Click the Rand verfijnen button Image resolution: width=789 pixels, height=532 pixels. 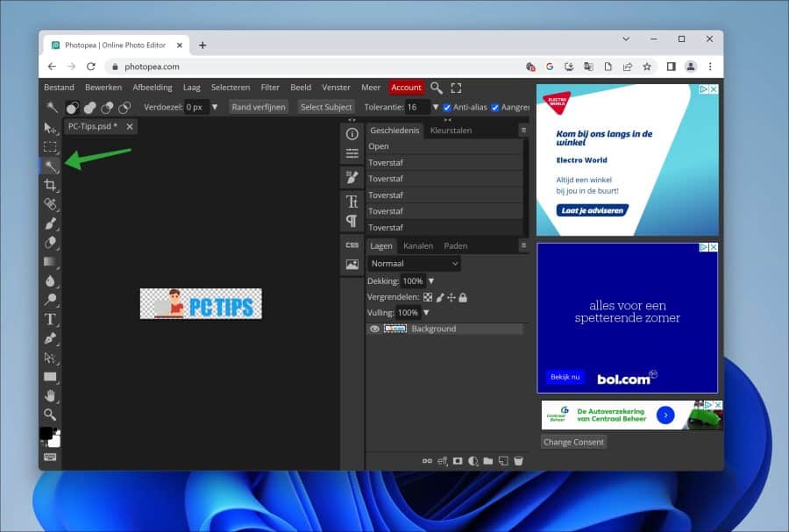point(259,107)
